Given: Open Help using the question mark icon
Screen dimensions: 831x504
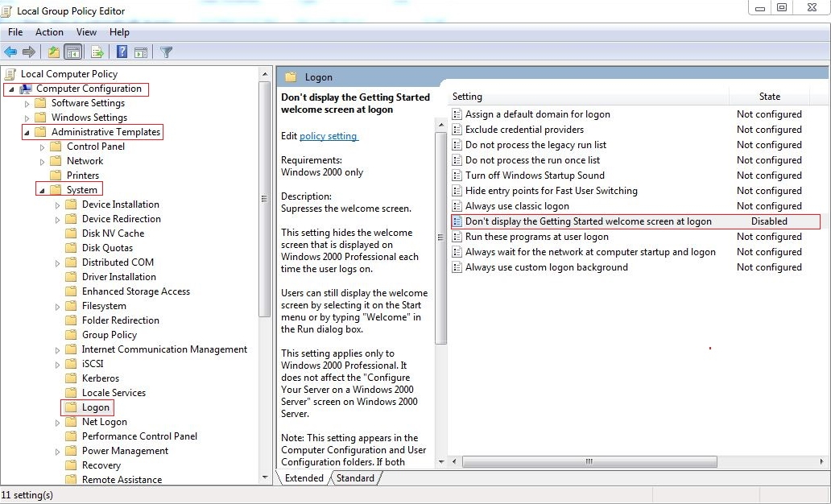Looking at the screenshot, I should pyautogui.click(x=122, y=52).
